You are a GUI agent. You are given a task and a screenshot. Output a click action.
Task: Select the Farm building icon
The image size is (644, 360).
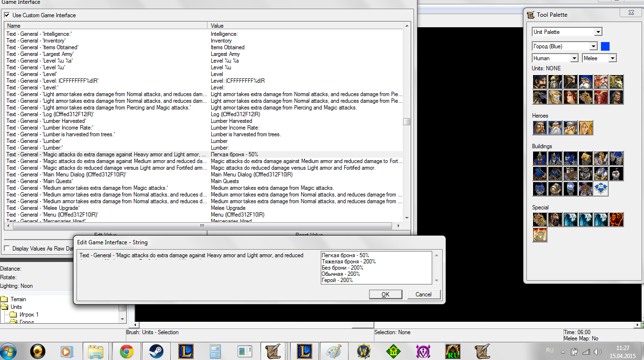pyautogui.click(x=586, y=158)
